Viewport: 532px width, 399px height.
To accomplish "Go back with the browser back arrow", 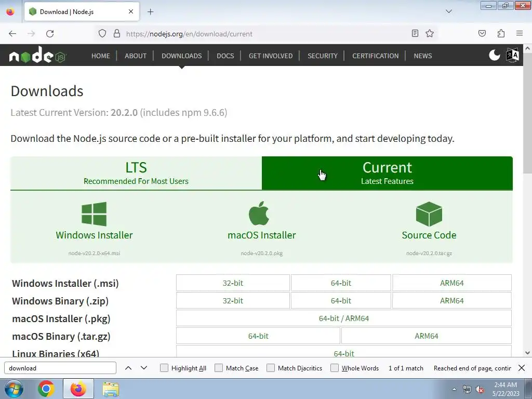I will tap(12, 34).
